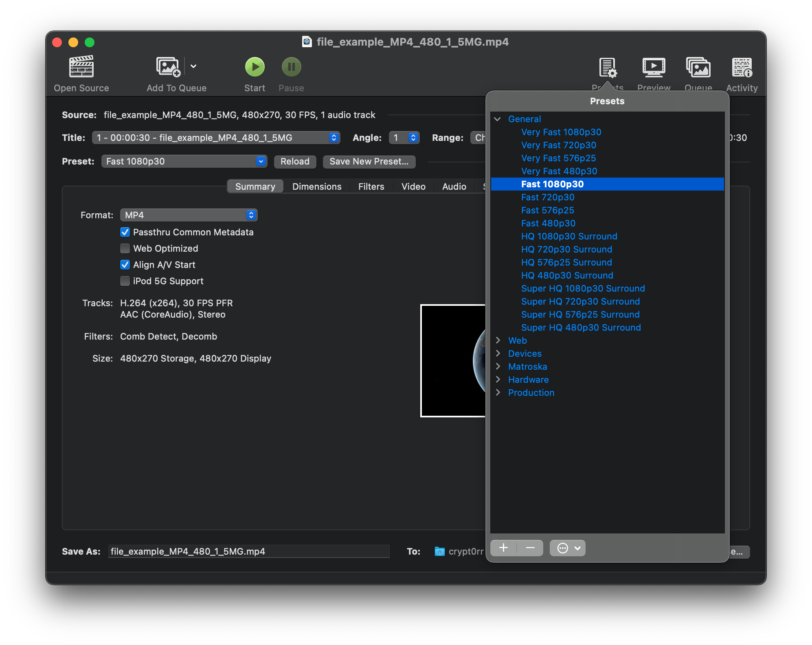Viewport: 812px width, 645px height.
Task: Switch to the Summary tab
Action: (x=255, y=186)
